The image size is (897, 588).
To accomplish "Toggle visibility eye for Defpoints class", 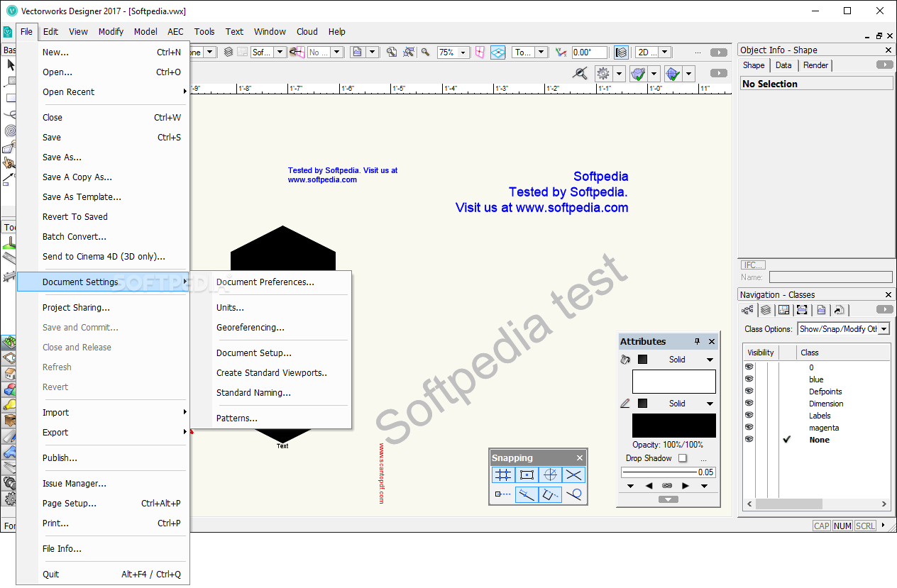I will pos(749,392).
